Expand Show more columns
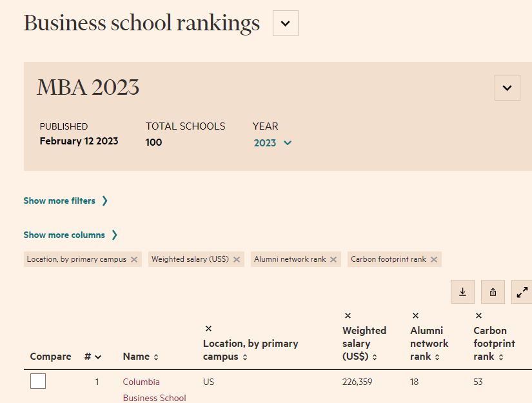 tap(66, 235)
